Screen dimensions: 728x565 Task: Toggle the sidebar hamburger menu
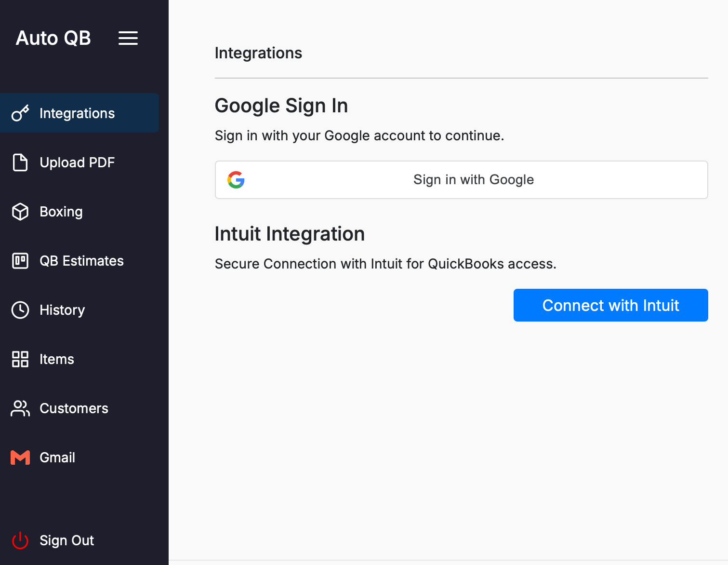(x=128, y=38)
